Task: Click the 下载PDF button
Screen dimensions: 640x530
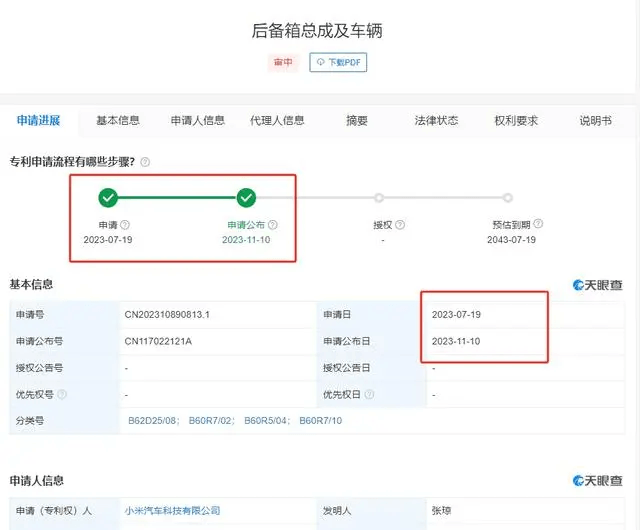Action: pyautogui.click(x=338, y=62)
